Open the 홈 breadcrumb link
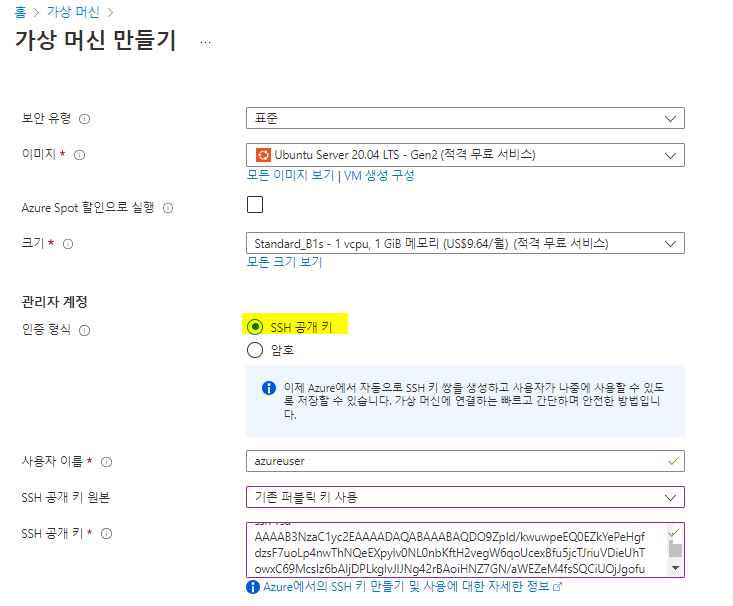733x606 pixels. [21, 12]
